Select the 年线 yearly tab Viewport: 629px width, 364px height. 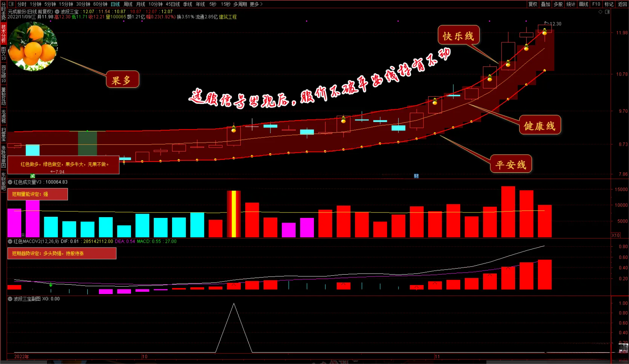pyautogui.click(x=200, y=4)
